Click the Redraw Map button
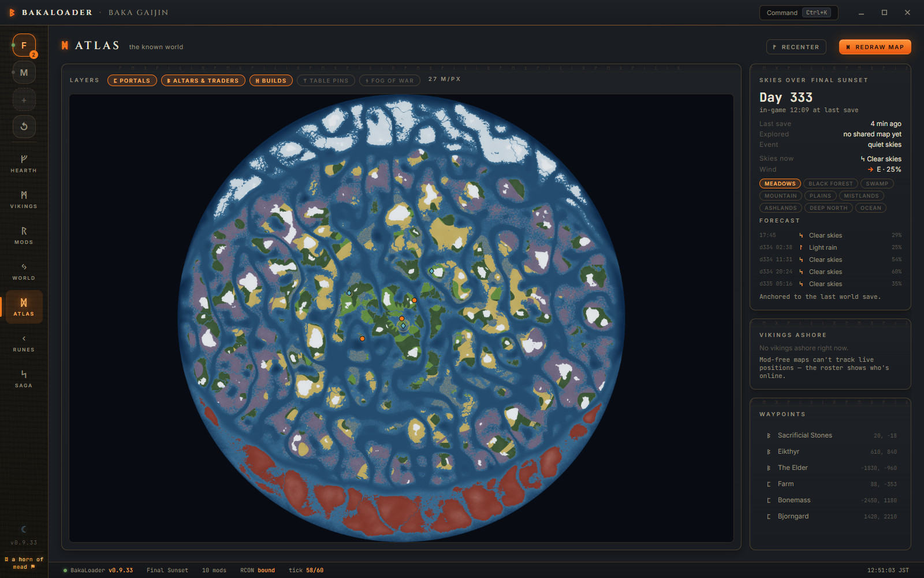The height and width of the screenshot is (578, 924). [875, 47]
